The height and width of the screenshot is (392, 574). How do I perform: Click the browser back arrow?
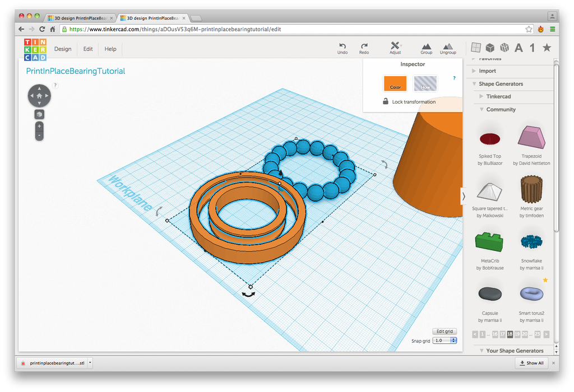(21, 29)
